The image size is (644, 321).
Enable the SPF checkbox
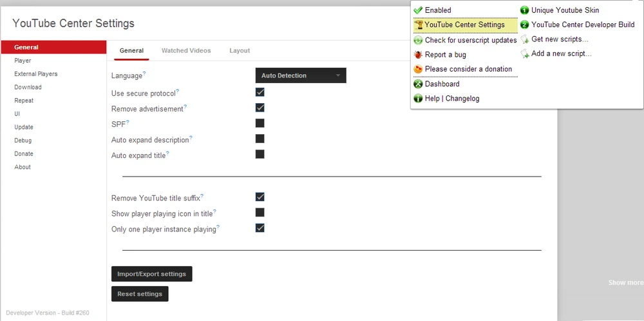260,123
